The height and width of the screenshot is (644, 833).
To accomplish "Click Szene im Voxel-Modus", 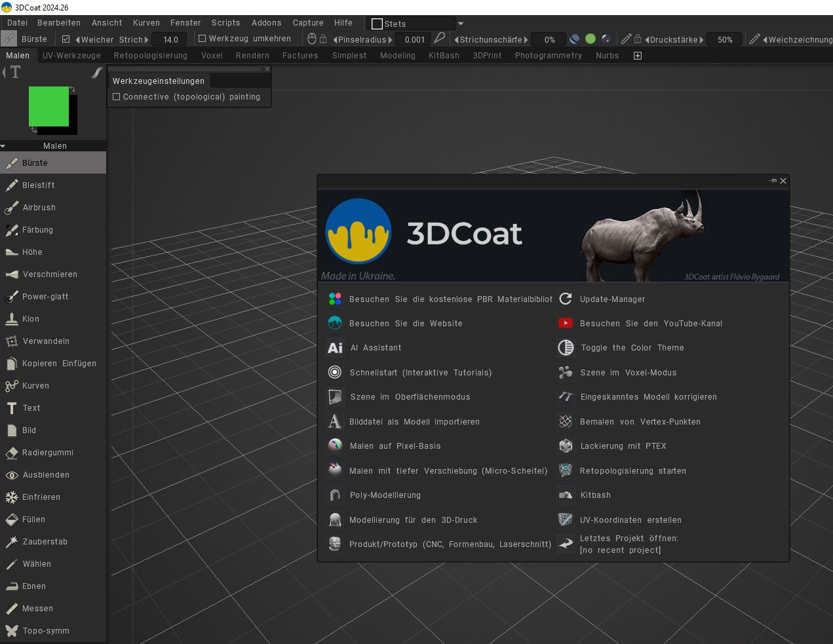I will [x=629, y=373].
